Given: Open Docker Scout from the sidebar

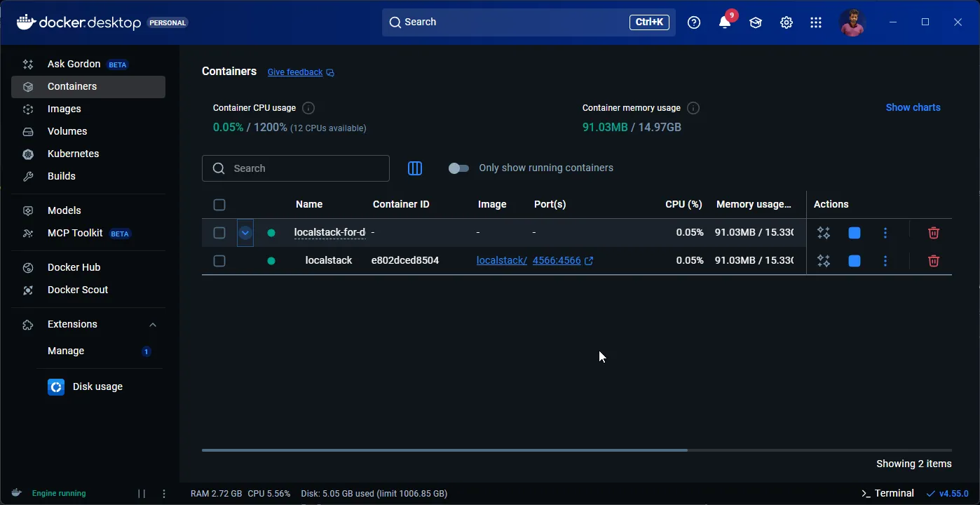Looking at the screenshot, I should [x=77, y=290].
